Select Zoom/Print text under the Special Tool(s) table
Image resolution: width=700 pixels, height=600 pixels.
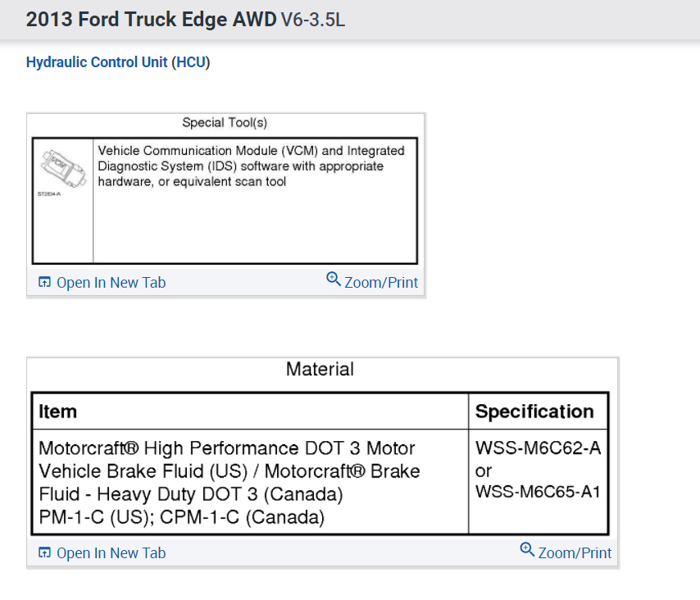tap(381, 283)
